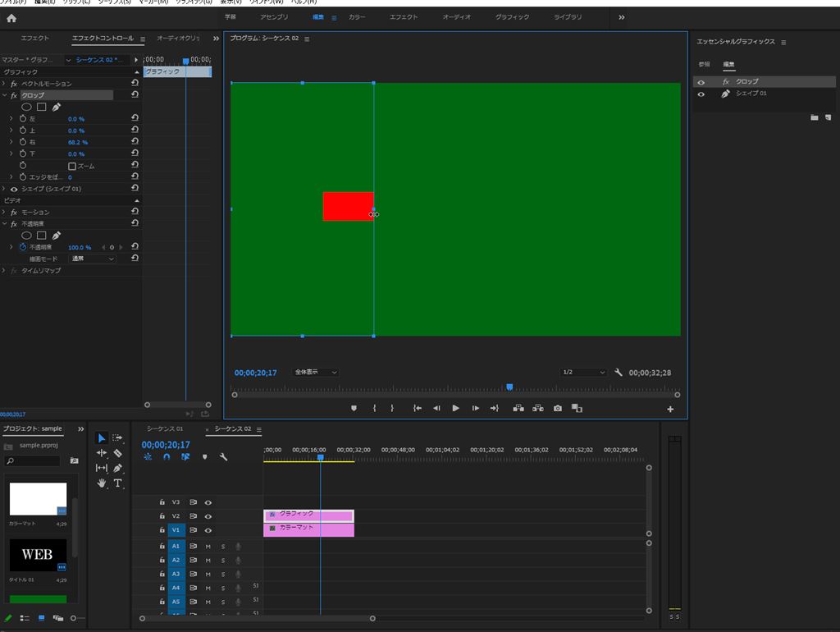
Task: Mute audio track A1 with M button
Action: 208,546
